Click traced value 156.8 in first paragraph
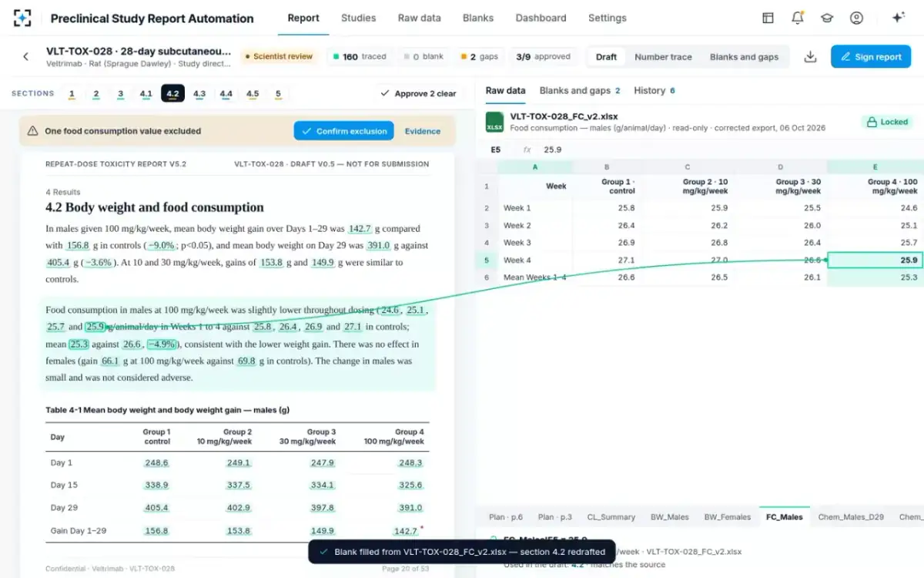Image resolution: width=924 pixels, height=578 pixels. 78,246
